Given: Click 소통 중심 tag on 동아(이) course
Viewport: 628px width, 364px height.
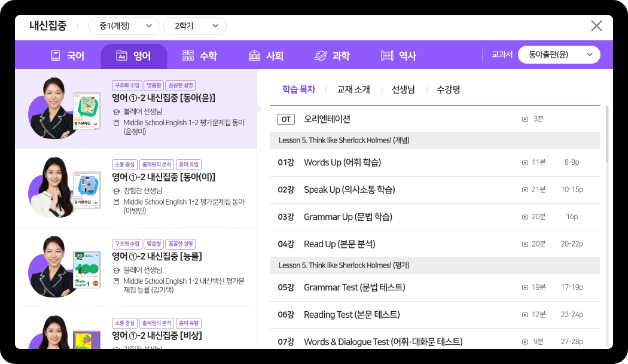Looking at the screenshot, I should coord(125,165).
